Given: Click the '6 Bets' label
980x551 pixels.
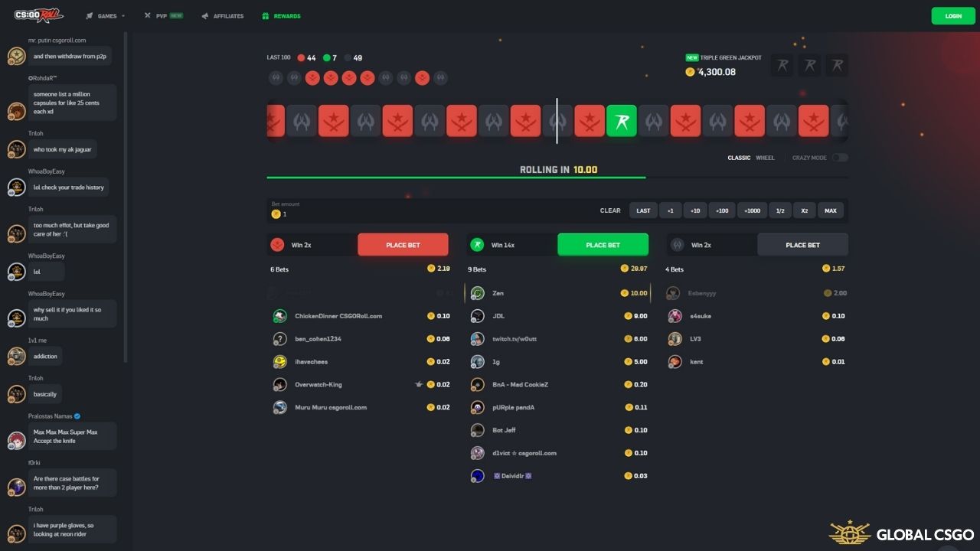Looking at the screenshot, I should click(279, 269).
